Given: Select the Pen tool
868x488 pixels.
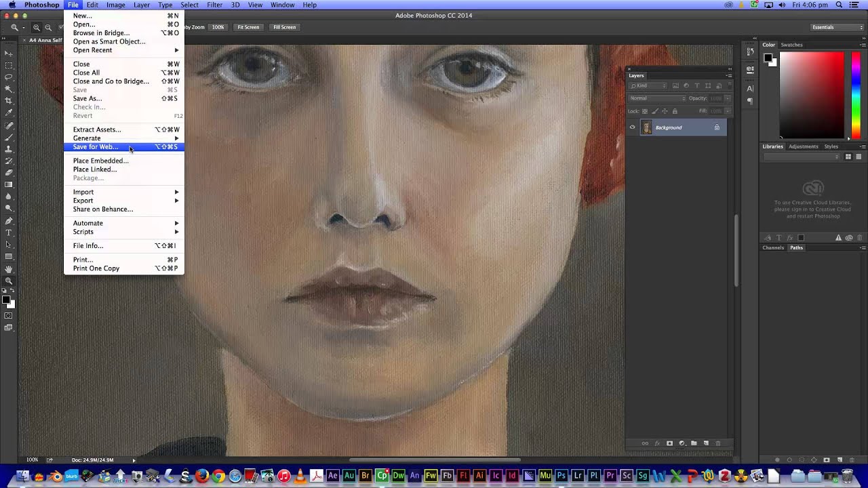Looking at the screenshot, I should click(8, 221).
